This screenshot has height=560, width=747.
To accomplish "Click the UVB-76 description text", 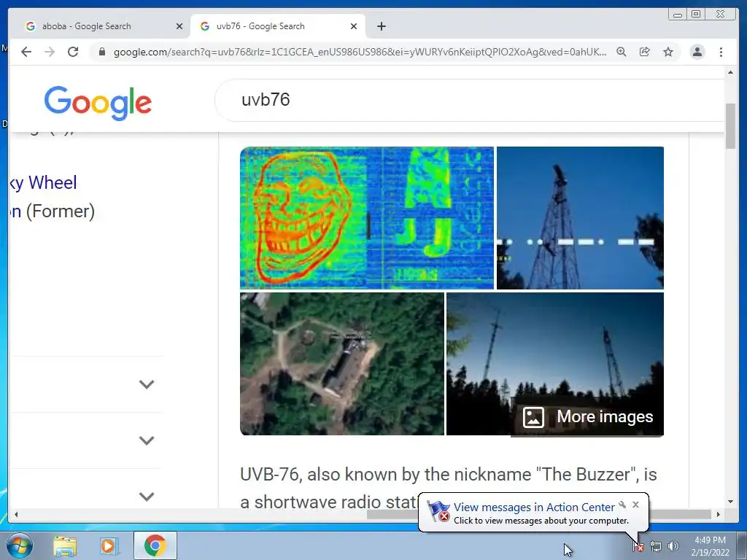I will 448,488.
